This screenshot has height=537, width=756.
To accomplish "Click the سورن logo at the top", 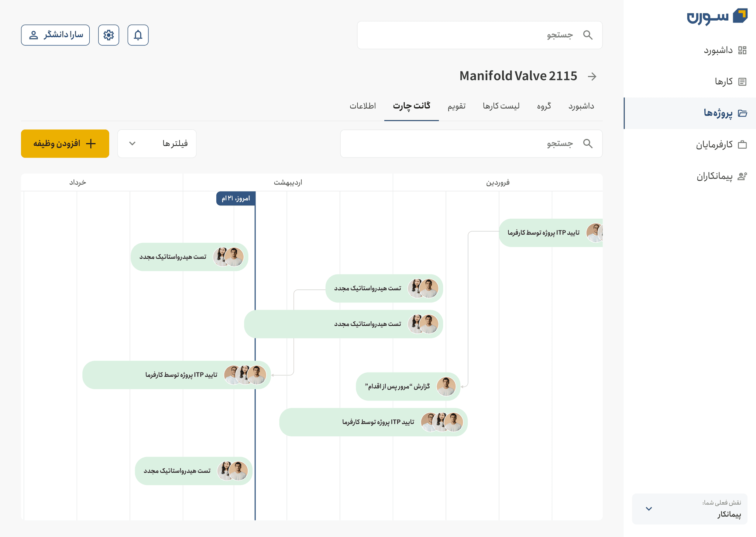I will pos(717,17).
